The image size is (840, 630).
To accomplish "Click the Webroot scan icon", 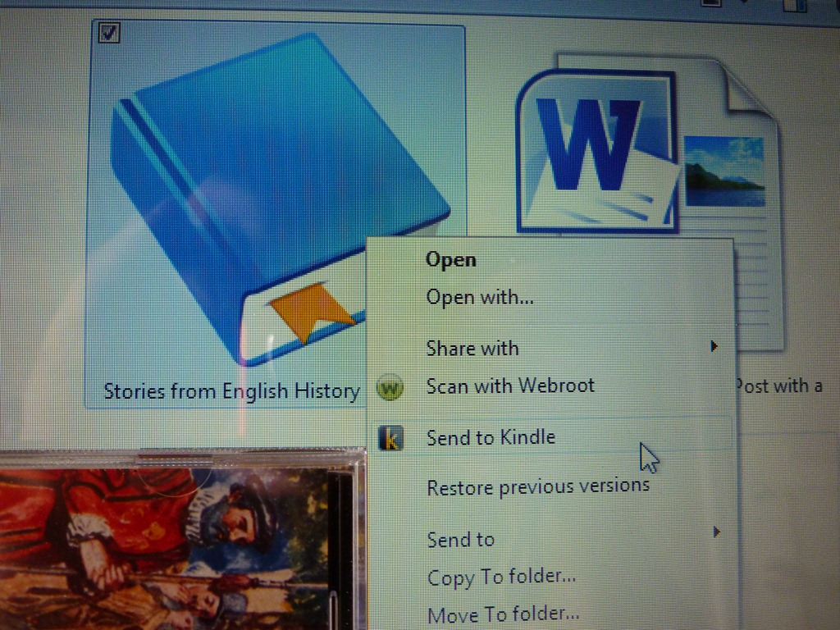I will pyautogui.click(x=390, y=387).
